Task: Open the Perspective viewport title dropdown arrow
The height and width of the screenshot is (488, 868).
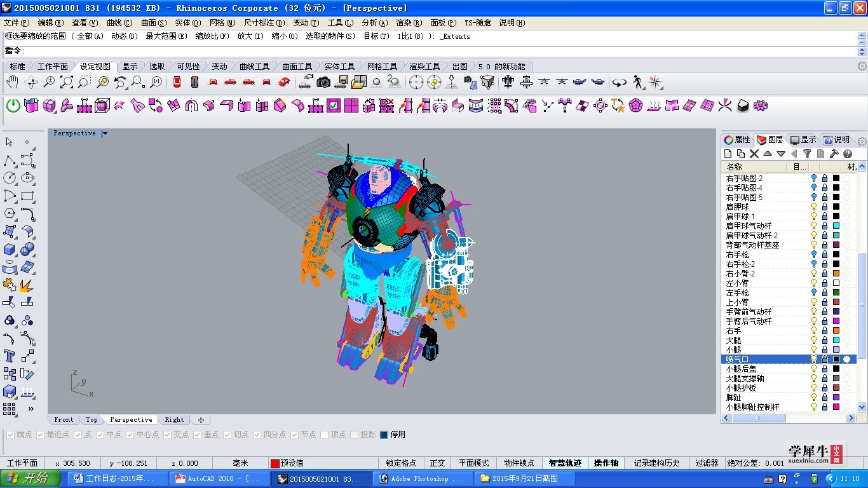Action: (x=105, y=133)
